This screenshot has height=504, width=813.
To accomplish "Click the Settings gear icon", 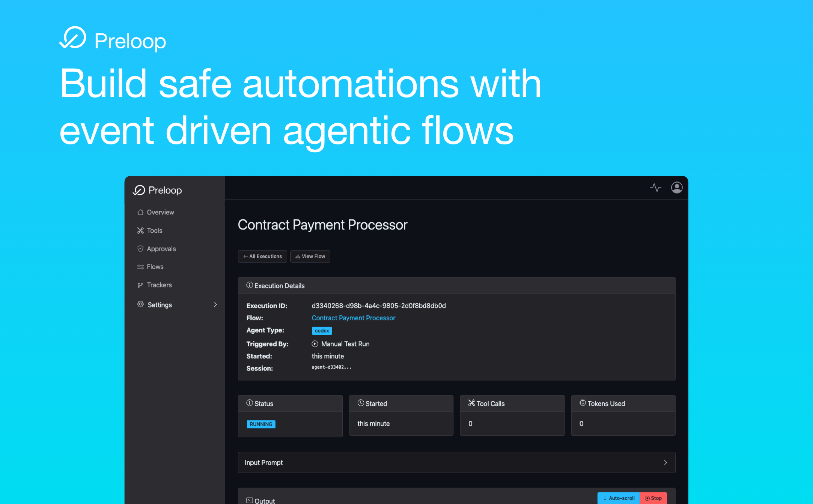I will 140,304.
